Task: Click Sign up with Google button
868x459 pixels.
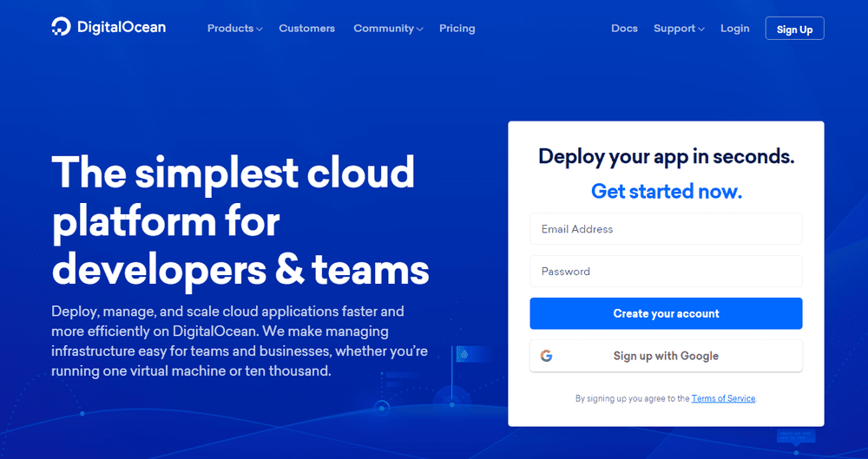Action: pyautogui.click(x=666, y=356)
